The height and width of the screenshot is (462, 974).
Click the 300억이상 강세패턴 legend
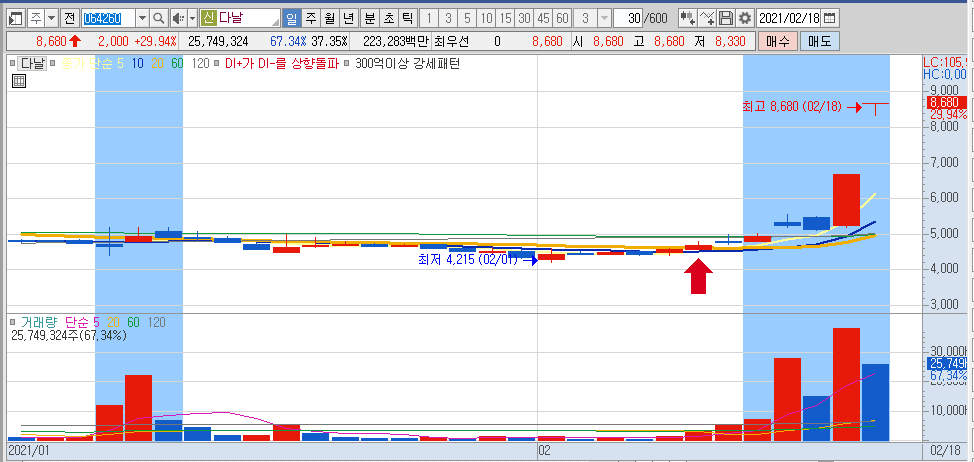407,63
